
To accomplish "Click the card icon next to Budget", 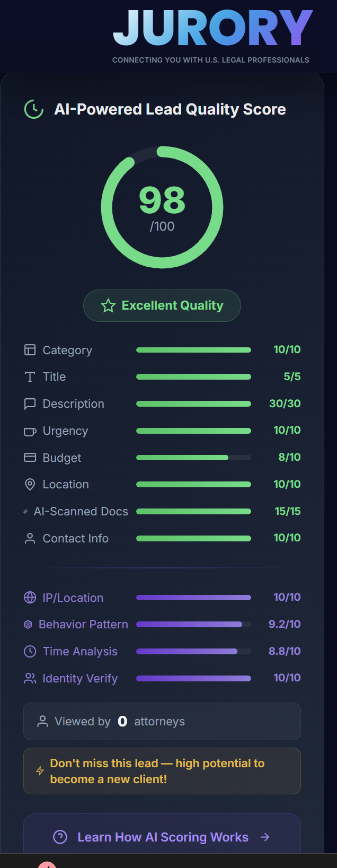I will [x=29, y=457].
